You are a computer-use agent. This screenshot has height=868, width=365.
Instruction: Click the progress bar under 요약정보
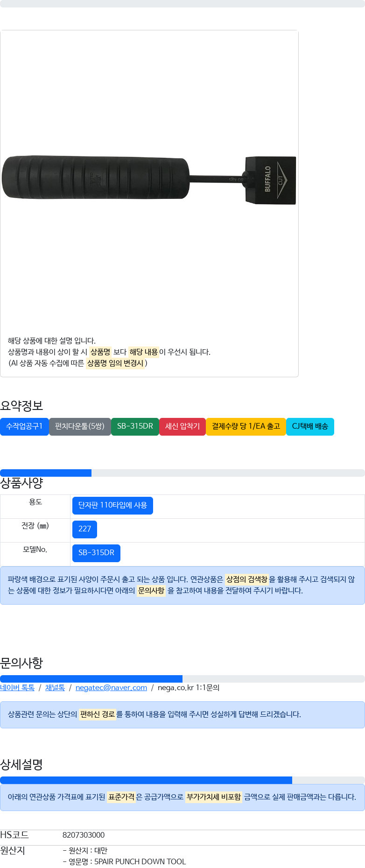[x=182, y=473]
